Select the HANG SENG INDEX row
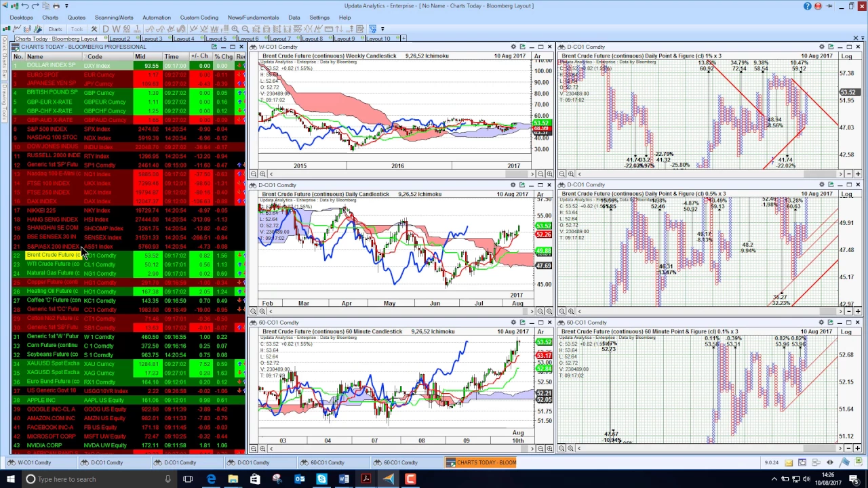Screen dimensions: 868x488 [129, 219]
